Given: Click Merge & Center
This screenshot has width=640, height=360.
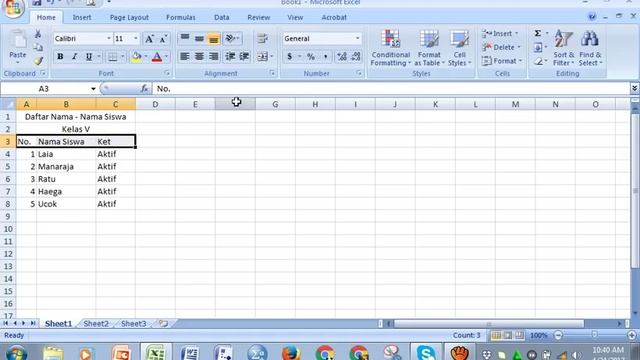Looking at the screenshot, I should pyautogui.click(x=262, y=57).
